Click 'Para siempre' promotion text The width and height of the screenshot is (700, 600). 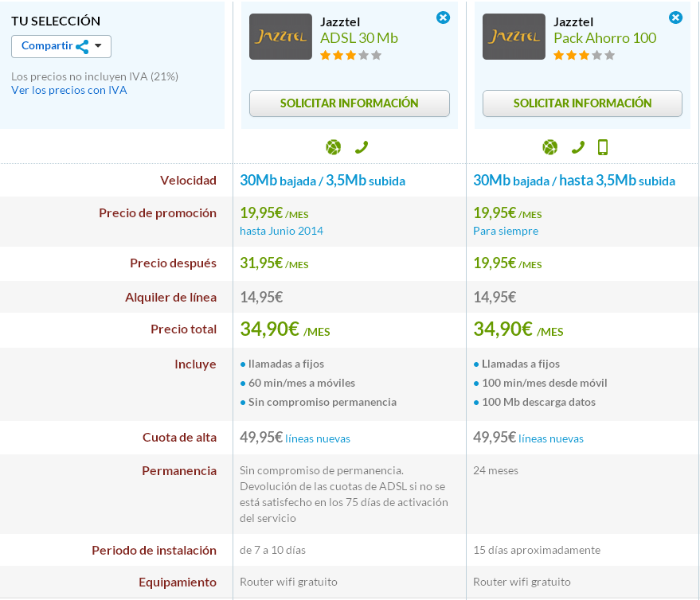[506, 231]
